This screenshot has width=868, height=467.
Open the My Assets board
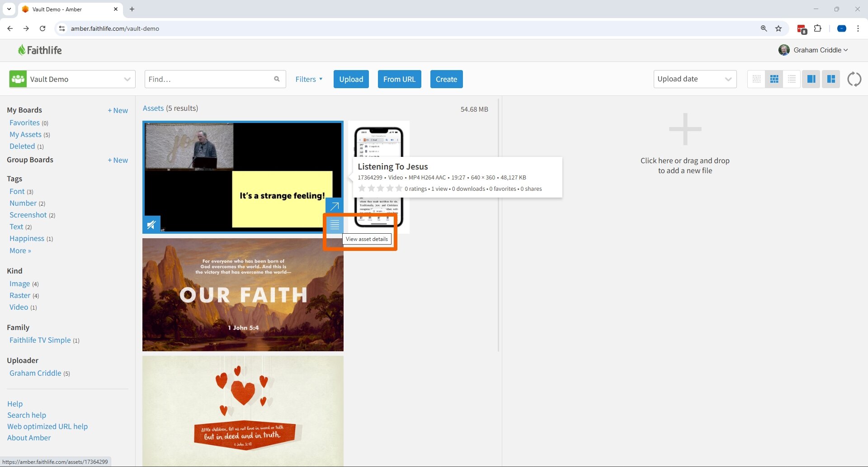(x=25, y=134)
